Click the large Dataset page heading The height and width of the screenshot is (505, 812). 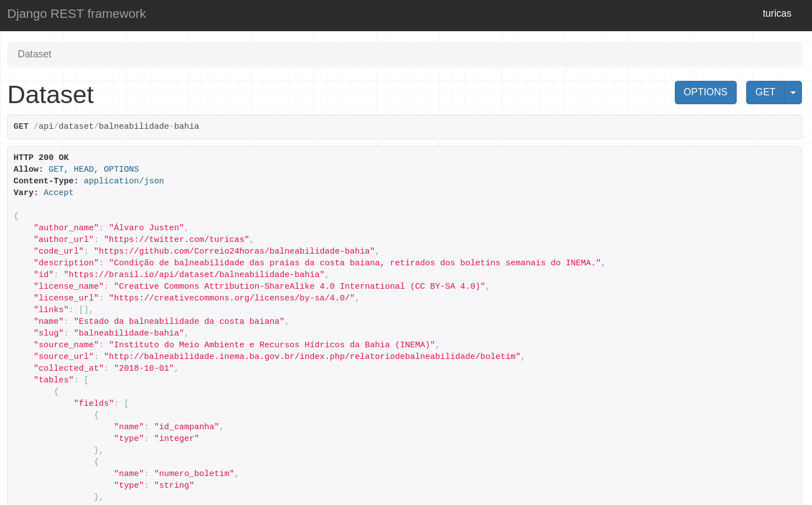[x=51, y=95]
